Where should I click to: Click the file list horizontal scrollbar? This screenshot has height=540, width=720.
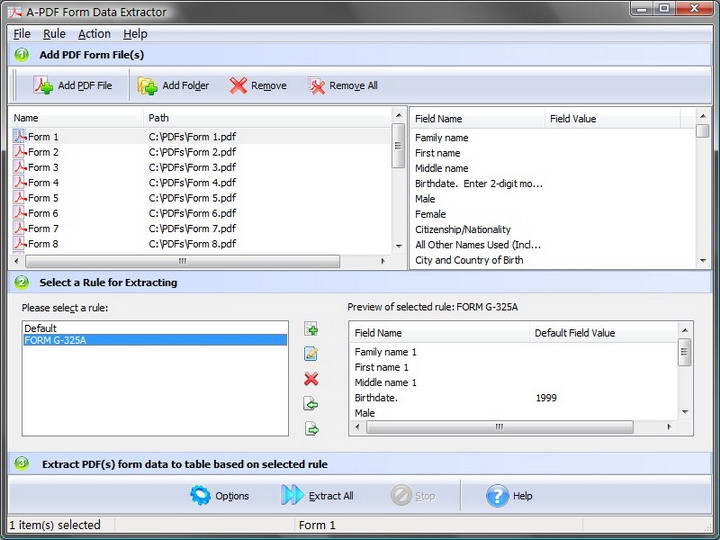[182, 261]
